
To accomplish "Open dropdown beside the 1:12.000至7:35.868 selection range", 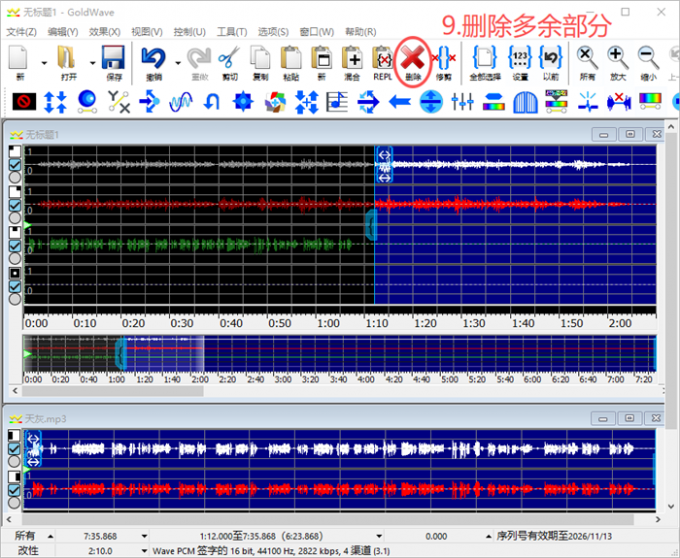I will click(379, 536).
